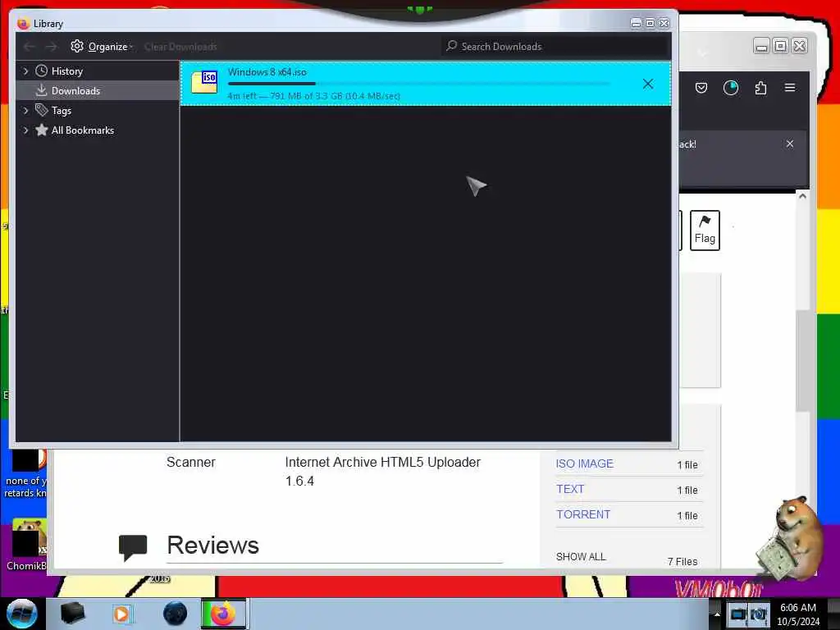The image size is (840, 630).
Task: Expand the All Bookmarks tree node
Action: click(x=25, y=130)
